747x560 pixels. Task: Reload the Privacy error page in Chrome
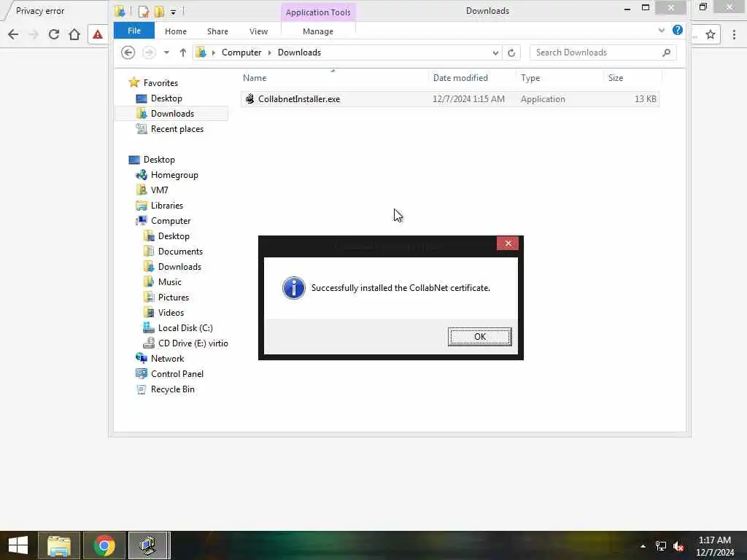(54, 34)
